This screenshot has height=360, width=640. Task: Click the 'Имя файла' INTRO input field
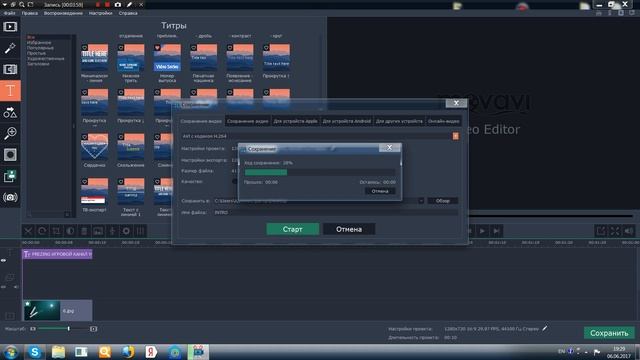click(335, 212)
